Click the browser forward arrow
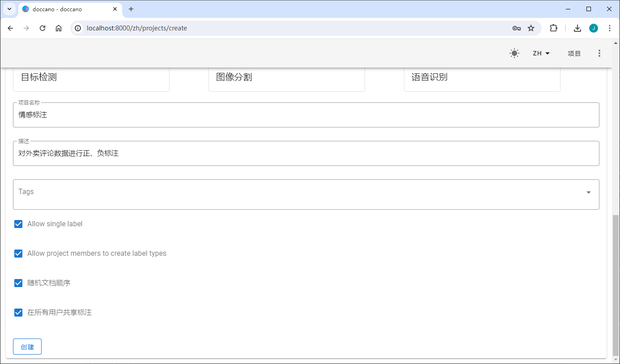Image resolution: width=620 pixels, height=364 pixels. (x=26, y=28)
